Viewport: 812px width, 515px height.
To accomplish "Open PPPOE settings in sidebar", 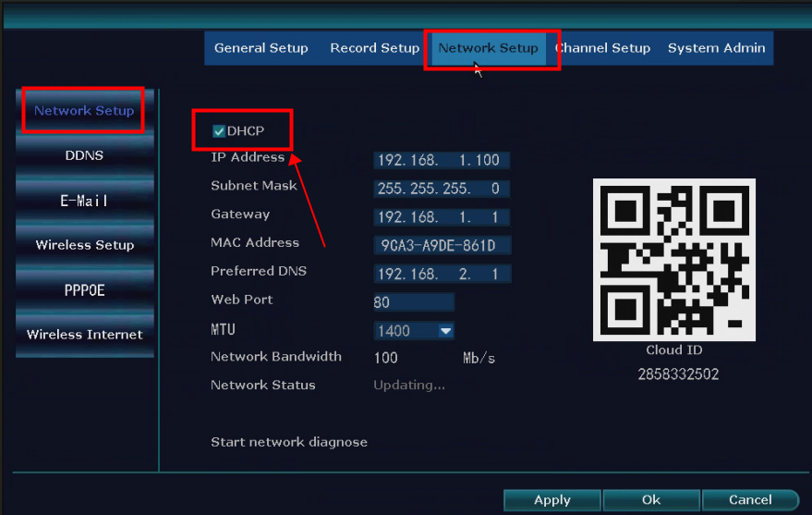I will pyautogui.click(x=84, y=290).
